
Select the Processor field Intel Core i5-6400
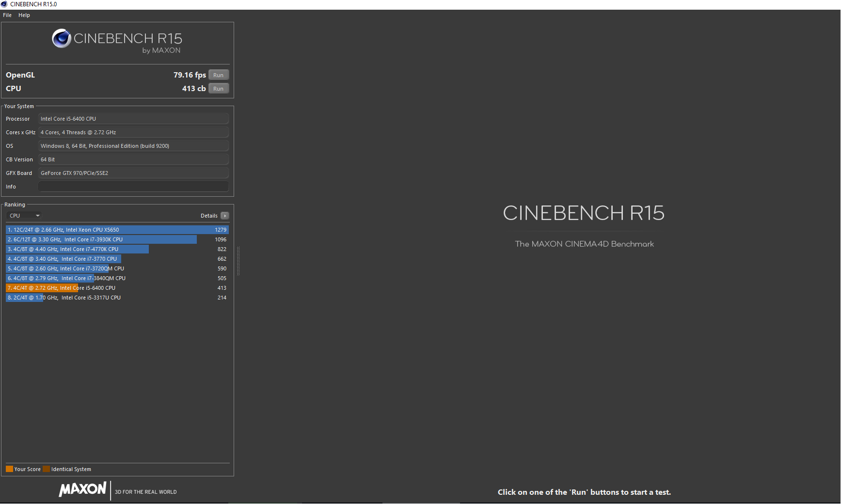(133, 119)
